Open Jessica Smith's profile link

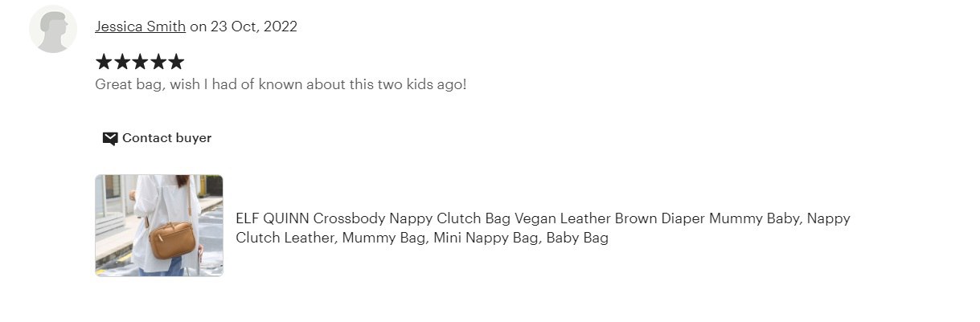pos(140,26)
